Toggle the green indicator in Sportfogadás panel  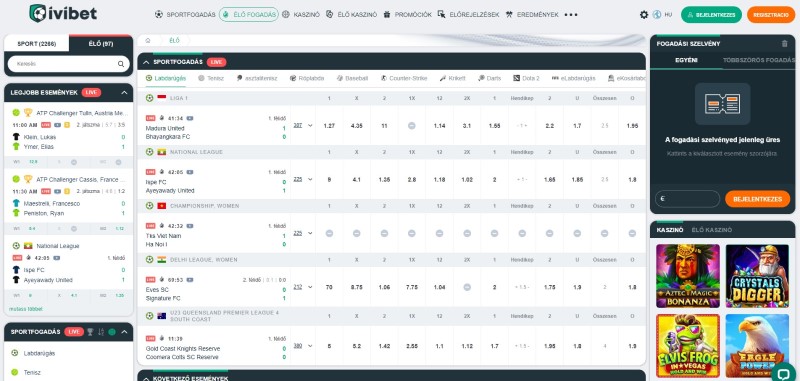[x=112, y=332]
